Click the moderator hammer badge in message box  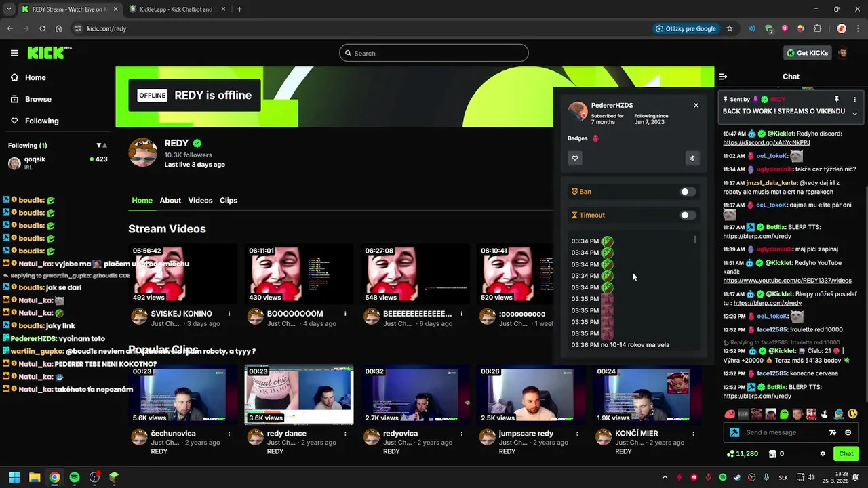[x=734, y=432]
